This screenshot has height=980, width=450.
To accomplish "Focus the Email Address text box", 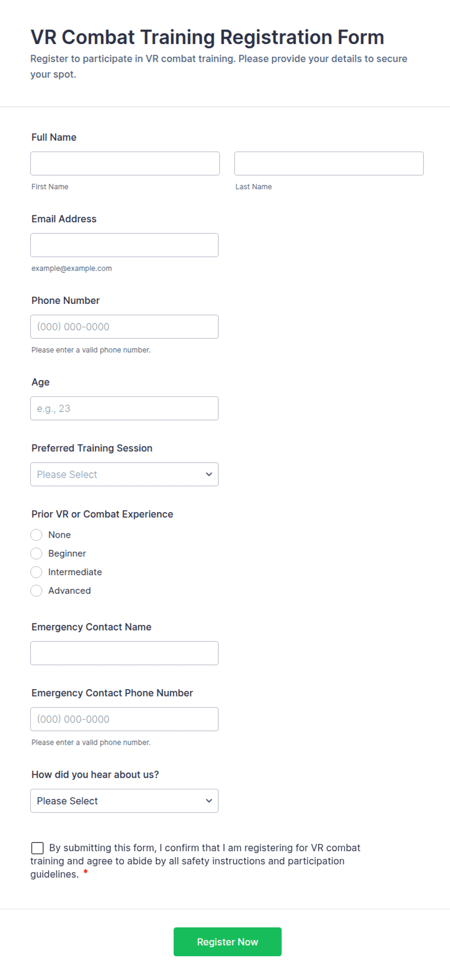I will [124, 245].
